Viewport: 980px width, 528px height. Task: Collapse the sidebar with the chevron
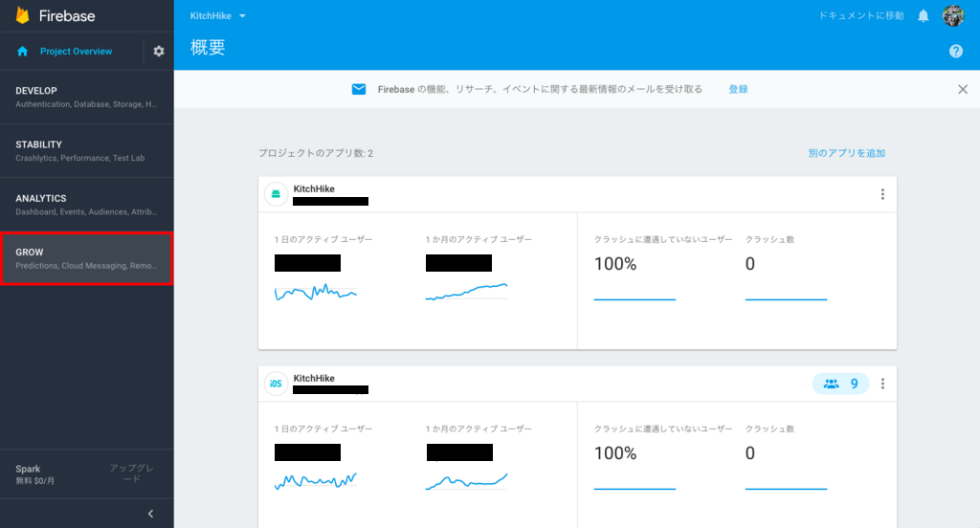pos(150,514)
